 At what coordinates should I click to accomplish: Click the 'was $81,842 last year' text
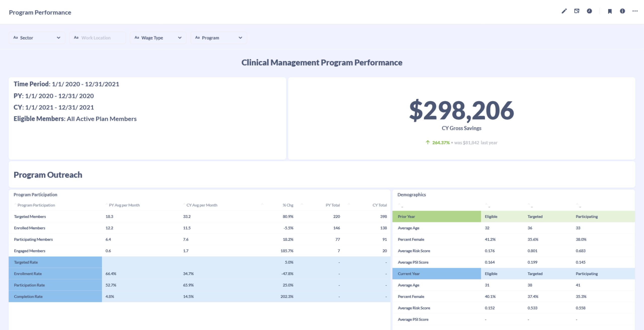(476, 143)
